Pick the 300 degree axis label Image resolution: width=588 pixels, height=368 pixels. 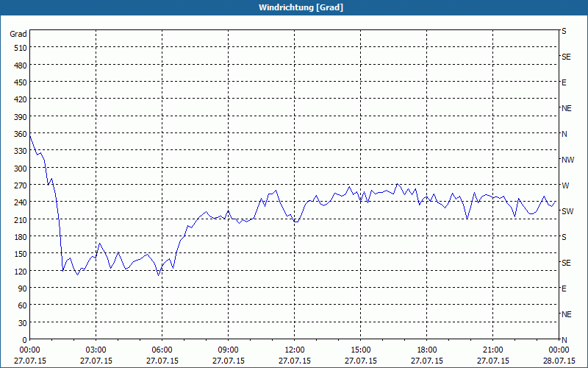(21, 169)
